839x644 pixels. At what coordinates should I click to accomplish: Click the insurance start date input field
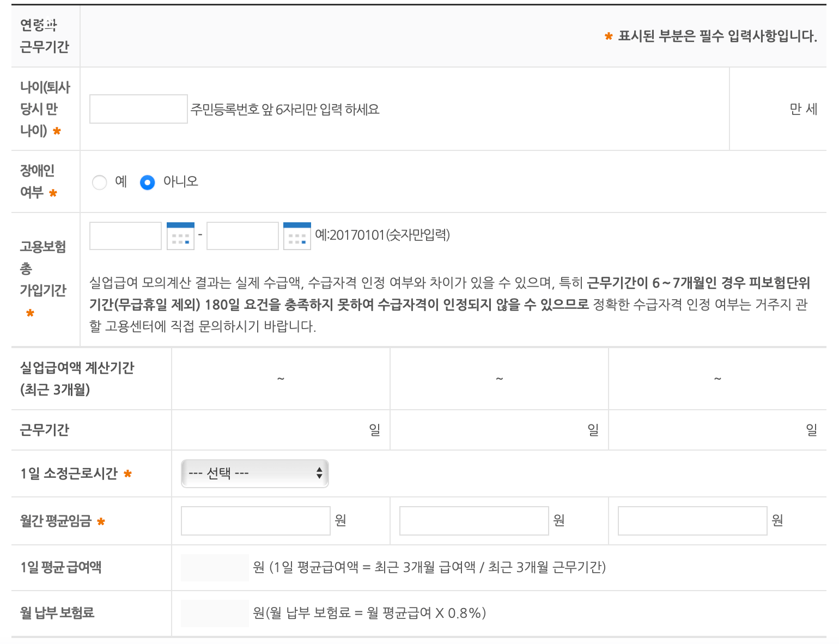(x=125, y=235)
